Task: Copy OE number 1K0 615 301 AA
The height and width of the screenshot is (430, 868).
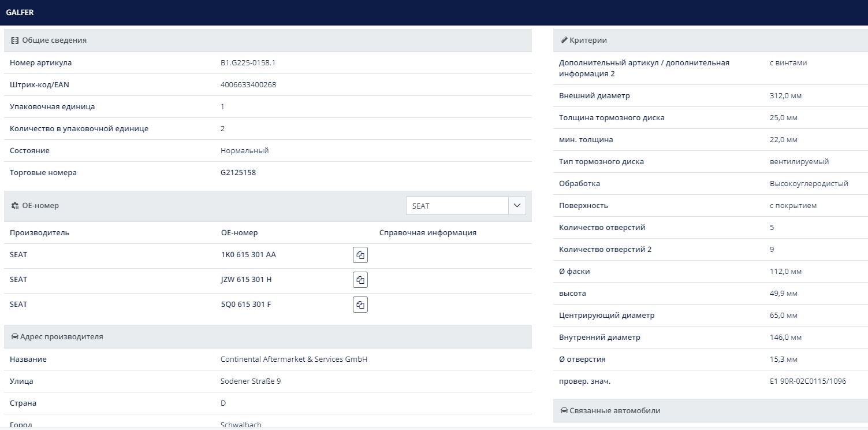Action: point(360,255)
